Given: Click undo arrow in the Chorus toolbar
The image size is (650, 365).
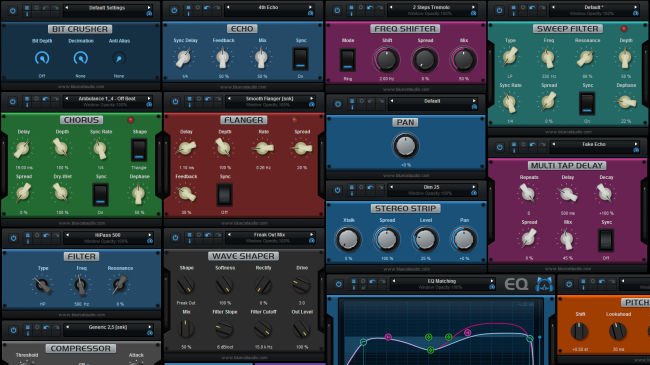Looking at the screenshot, I should 46,99.
